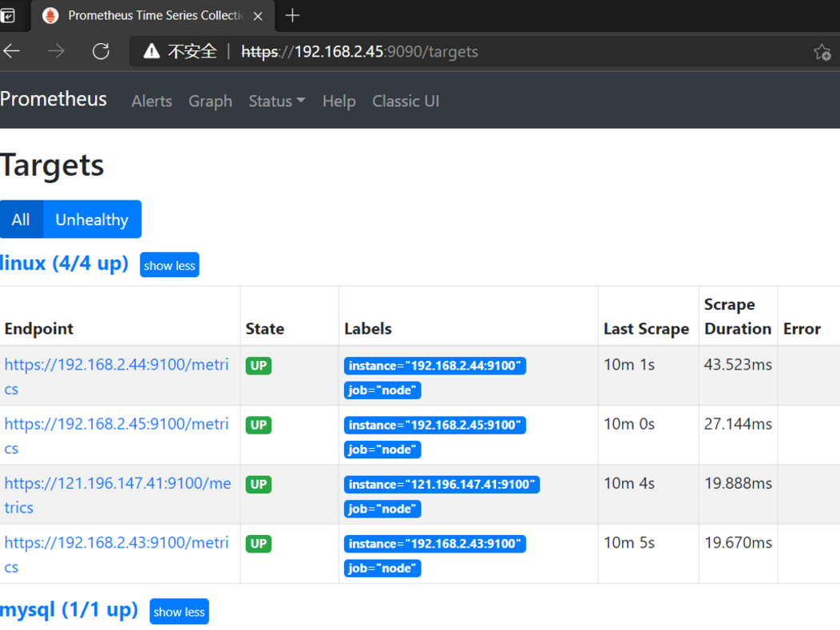
Task: Open the Classic UI link
Action: (406, 101)
